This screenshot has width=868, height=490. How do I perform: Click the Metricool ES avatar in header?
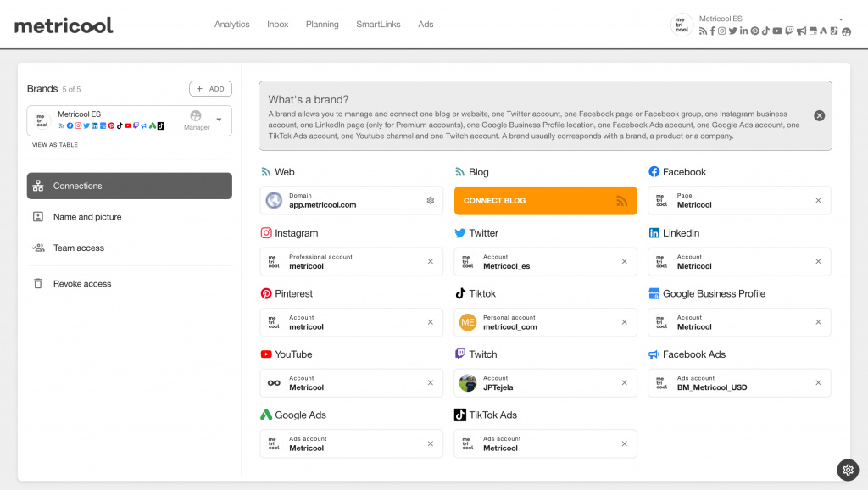(682, 25)
